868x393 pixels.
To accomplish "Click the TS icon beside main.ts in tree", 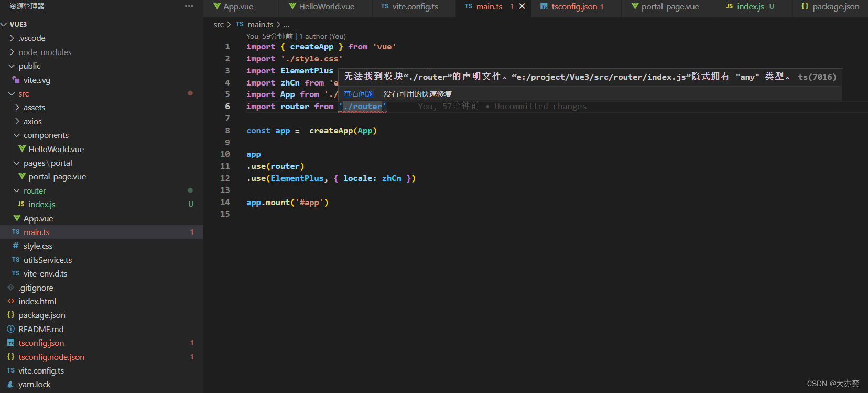I will pyautogui.click(x=16, y=232).
